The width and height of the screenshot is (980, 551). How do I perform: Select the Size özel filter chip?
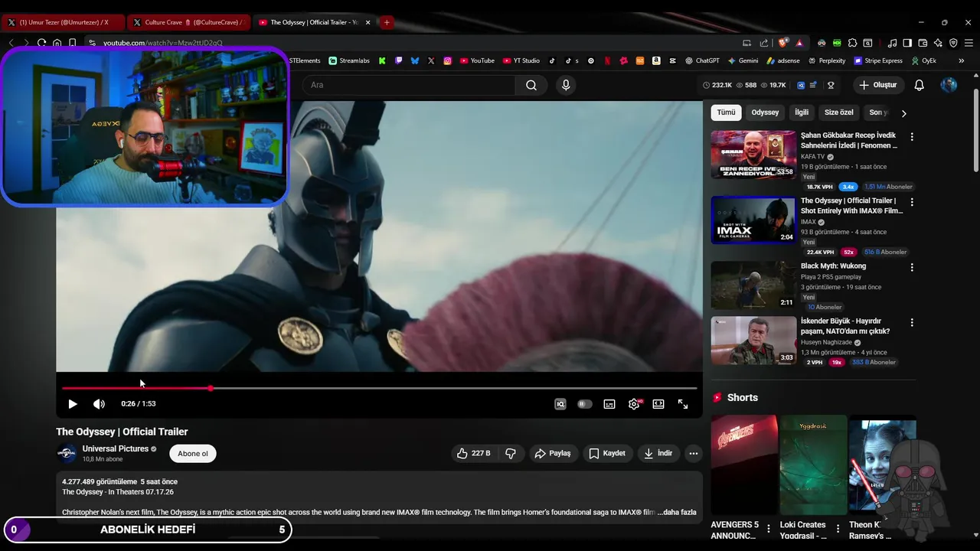point(838,112)
